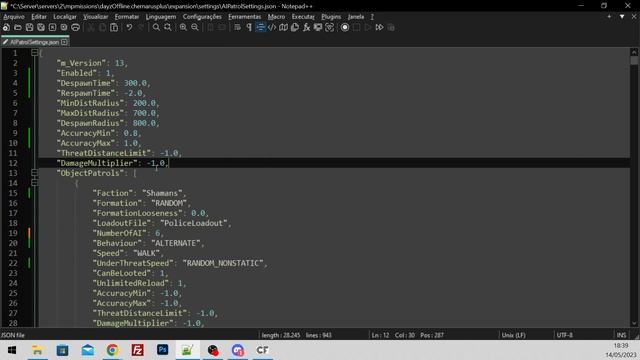
Task: Click line number 20 in the margin
Action: (13, 243)
